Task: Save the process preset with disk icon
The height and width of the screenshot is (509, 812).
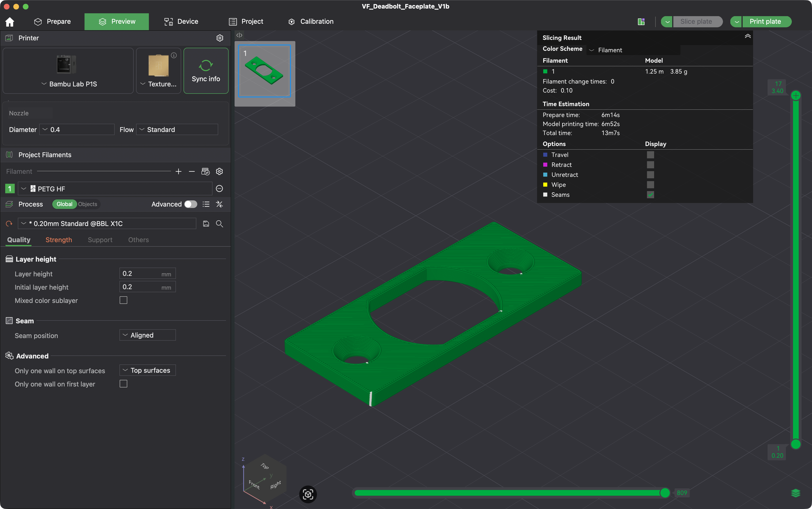Action: [206, 224]
